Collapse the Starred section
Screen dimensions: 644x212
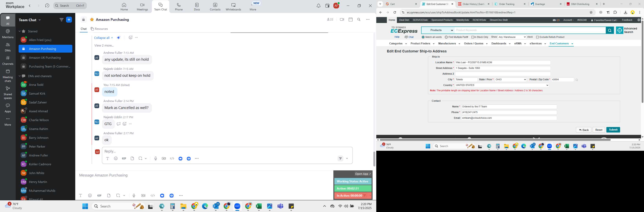click(x=19, y=31)
